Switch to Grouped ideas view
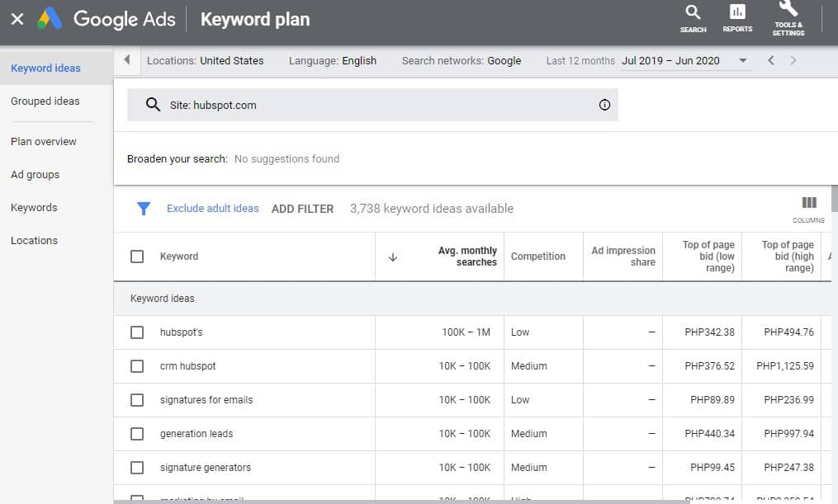This screenshot has width=838, height=504. [x=45, y=101]
